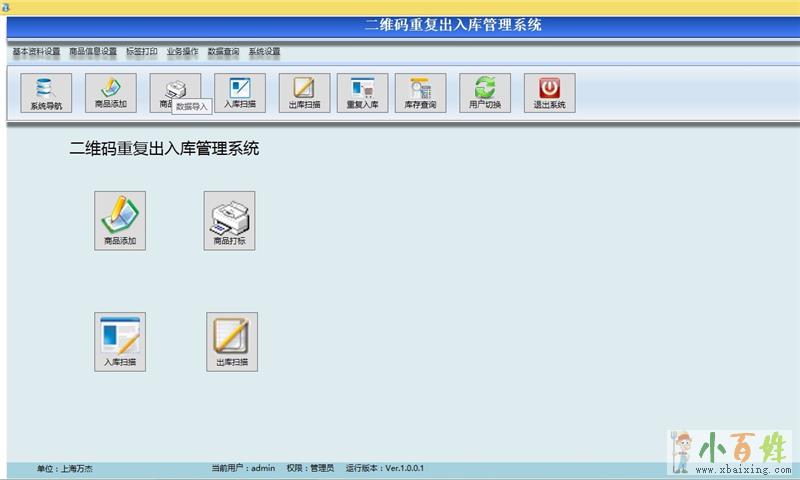Open 出库扫描 from the toolbar
The width and height of the screenshot is (800, 480).
click(304, 93)
